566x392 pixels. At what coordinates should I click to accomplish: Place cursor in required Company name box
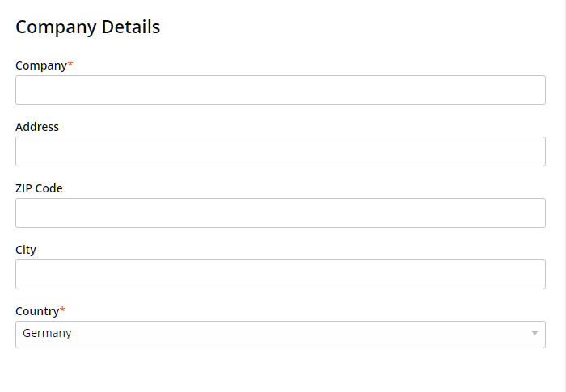click(280, 90)
